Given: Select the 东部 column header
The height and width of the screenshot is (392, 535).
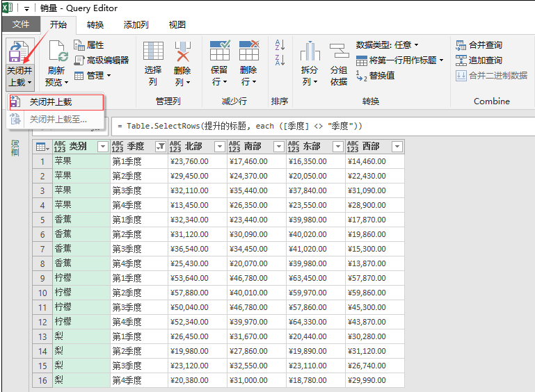Looking at the screenshot, I should click(315, 147).
